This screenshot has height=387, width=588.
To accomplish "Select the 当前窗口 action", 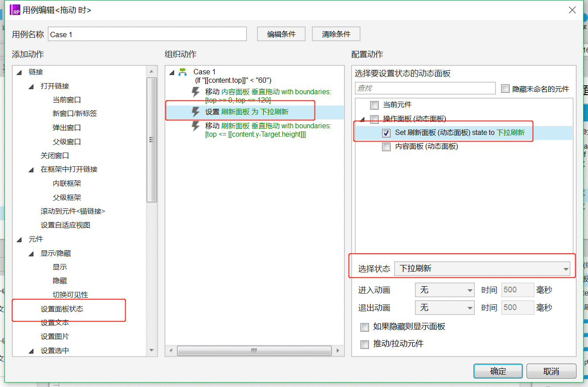I will coord(67,100).
